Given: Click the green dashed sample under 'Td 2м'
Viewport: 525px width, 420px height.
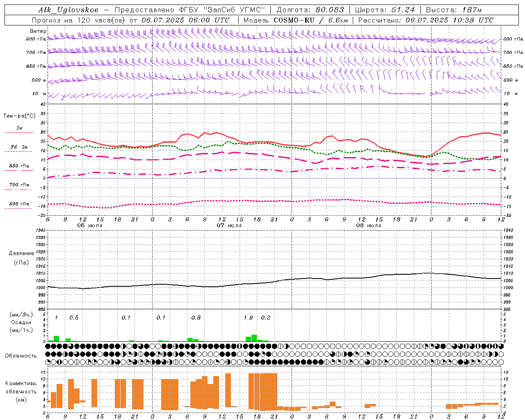Looking at the screenshot, I should point(18,151).
